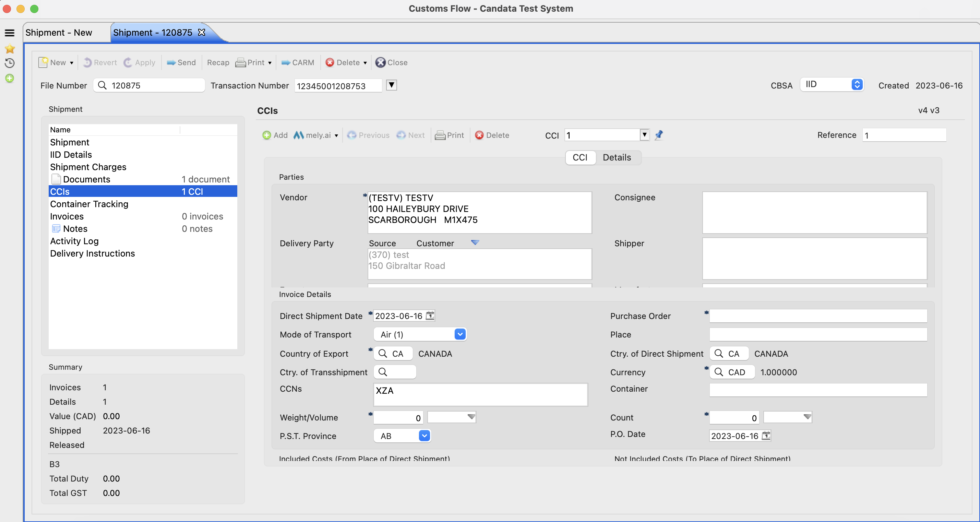Click Revert in the toolbar
This screenshot has width=980, height=522.
pyautogui.click(x=100, y=62)
